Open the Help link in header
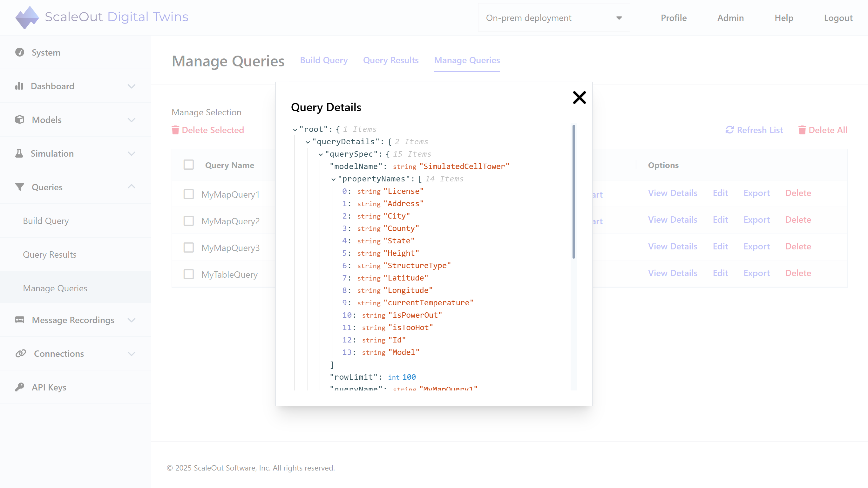The width and height of the screenshot is (868, 488). [x=784, y=18]
